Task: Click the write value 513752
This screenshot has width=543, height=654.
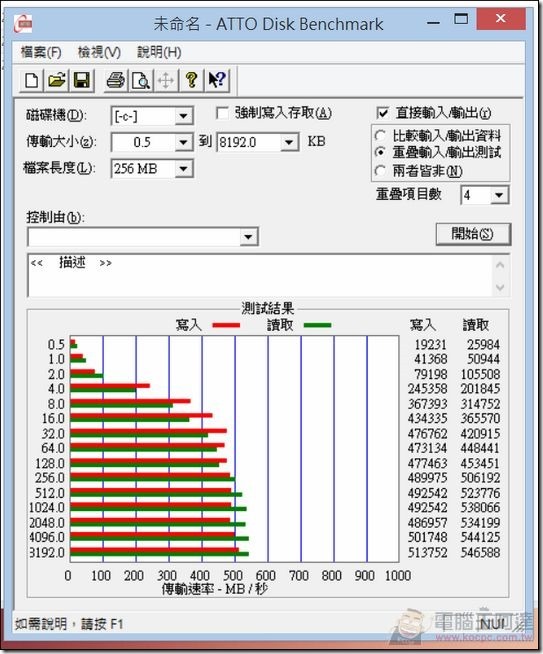Action: click(427, 553)
